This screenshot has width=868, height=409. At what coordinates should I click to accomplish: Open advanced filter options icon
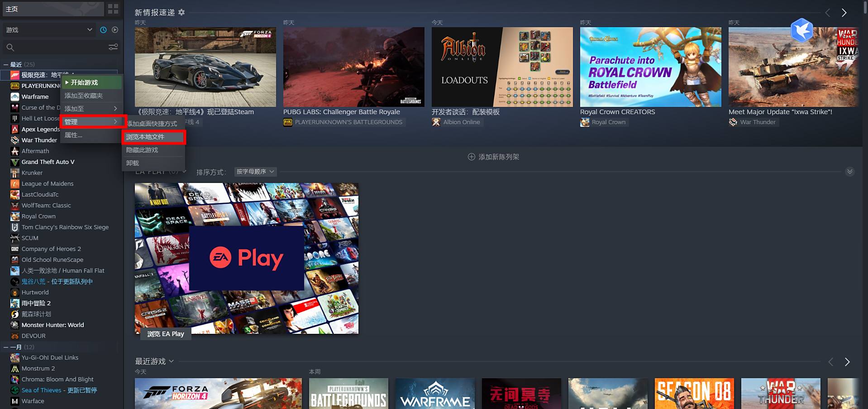coord(113,47)
